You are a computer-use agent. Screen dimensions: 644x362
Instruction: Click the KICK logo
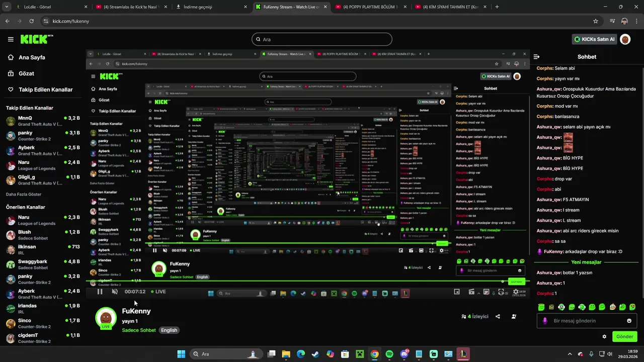click(x=37, y=39)
